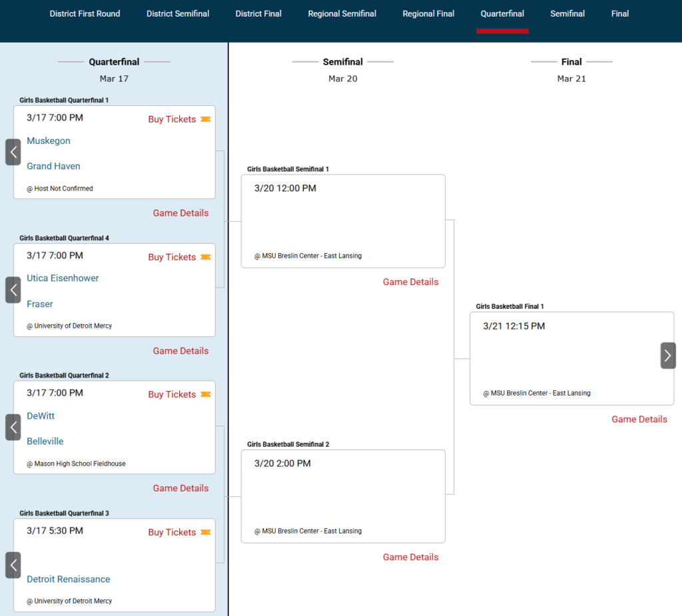Open the Regional Final tab

click(428, 14)
